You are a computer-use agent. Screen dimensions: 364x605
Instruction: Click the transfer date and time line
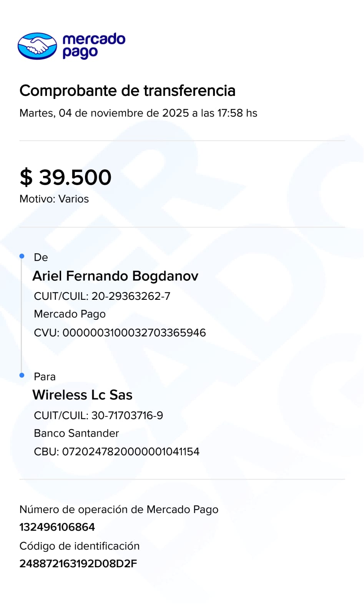138,113
